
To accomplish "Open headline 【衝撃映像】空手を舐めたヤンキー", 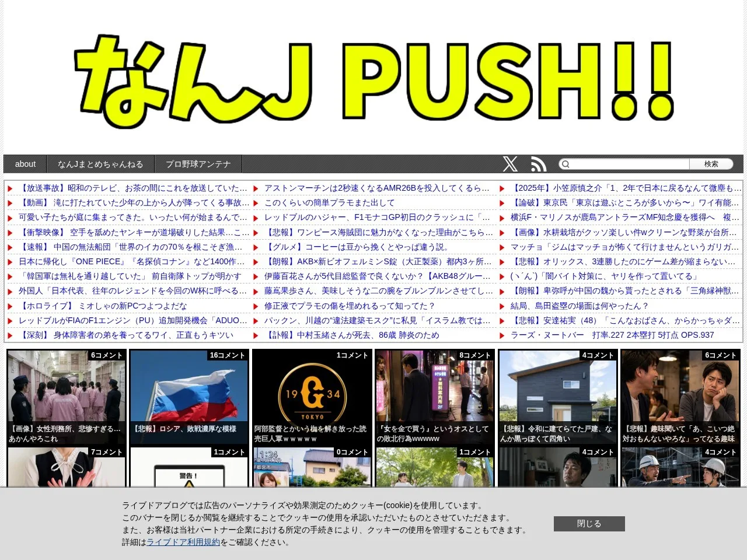I will tap(134, 232).
